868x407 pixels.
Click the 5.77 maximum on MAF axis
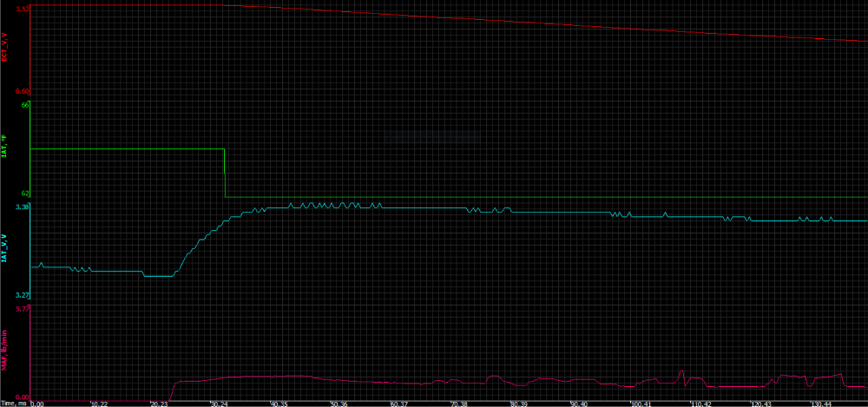[23, 308]
